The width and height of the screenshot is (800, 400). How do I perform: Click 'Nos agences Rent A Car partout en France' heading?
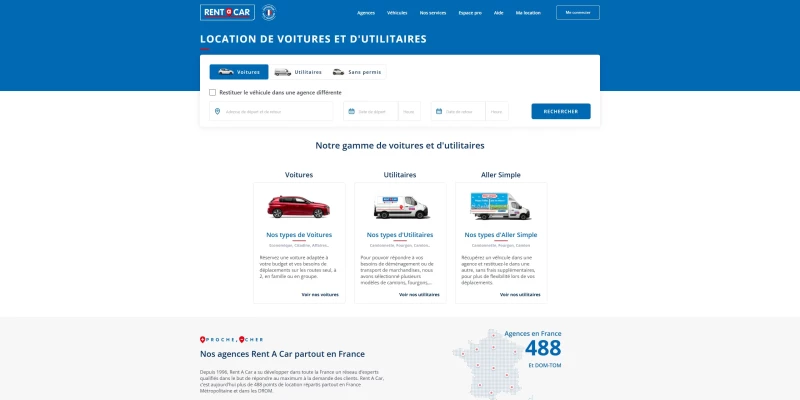pyautogui.click(x=282, y=354)
